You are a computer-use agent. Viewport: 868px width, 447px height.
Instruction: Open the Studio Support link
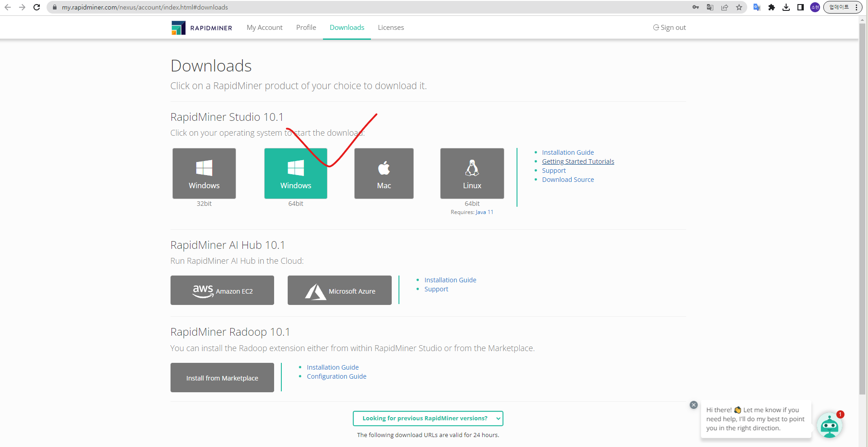point(554,171)
